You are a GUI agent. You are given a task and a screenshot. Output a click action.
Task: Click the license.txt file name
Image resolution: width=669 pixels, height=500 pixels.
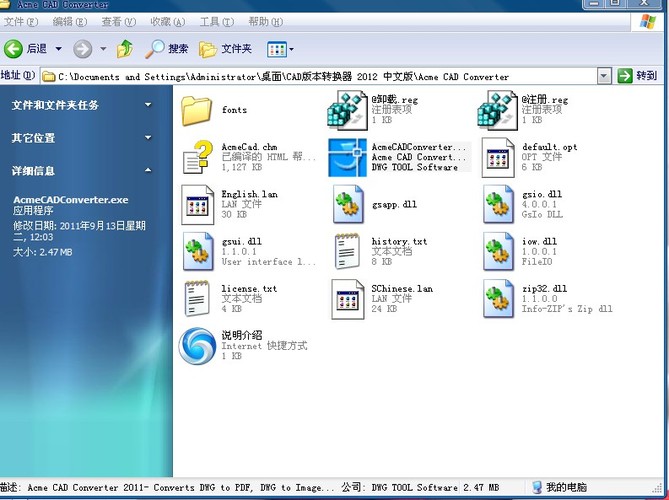pyautogui.click(x=249, y=289)
